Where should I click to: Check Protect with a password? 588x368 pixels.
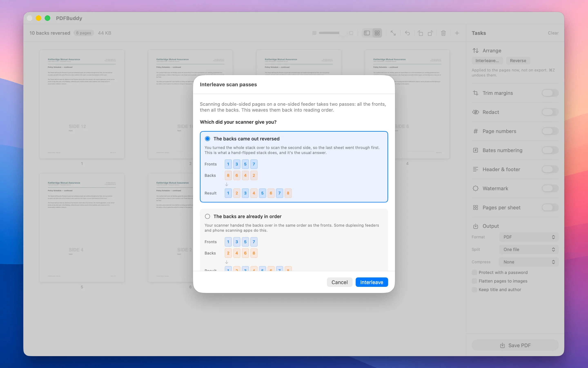coord(474,272)
